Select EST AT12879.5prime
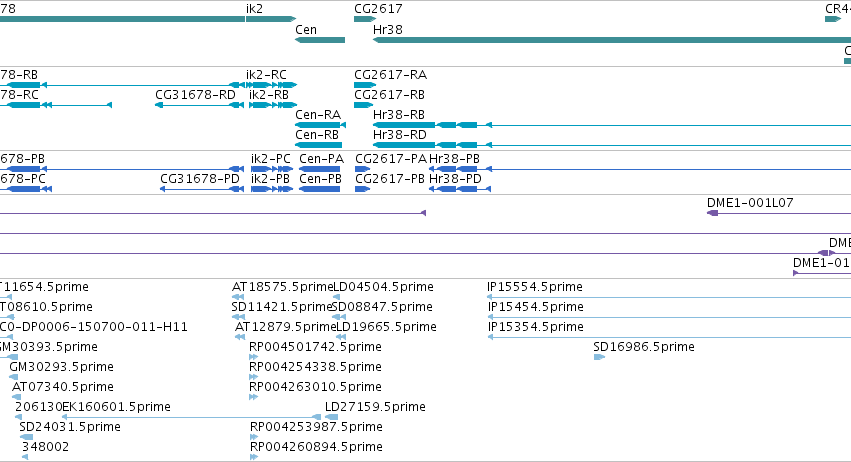 tap(285, 327)
